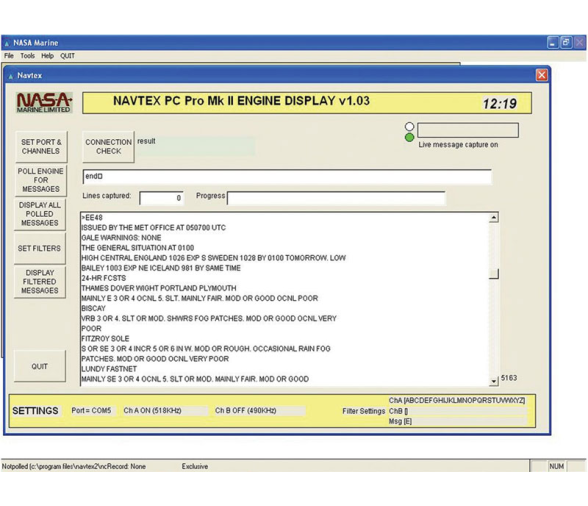Click the 'Notpolled' status bar entry

click(74, 467)
